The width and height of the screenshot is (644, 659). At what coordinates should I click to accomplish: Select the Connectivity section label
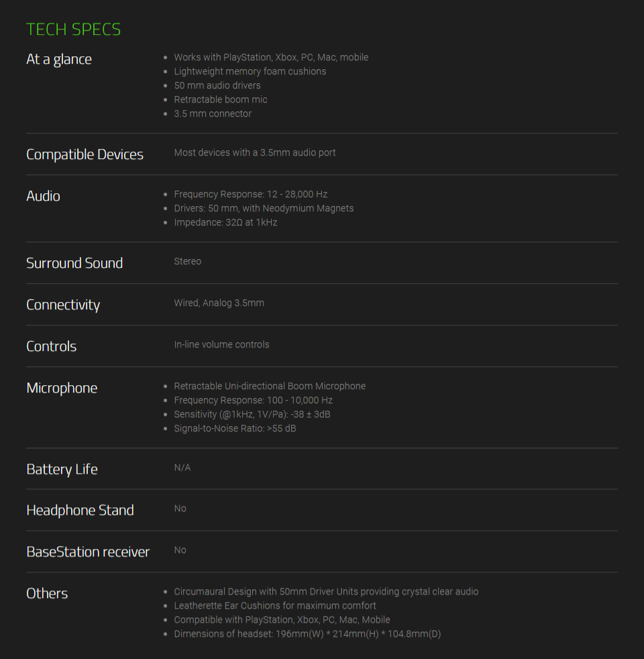pos(63,305)
